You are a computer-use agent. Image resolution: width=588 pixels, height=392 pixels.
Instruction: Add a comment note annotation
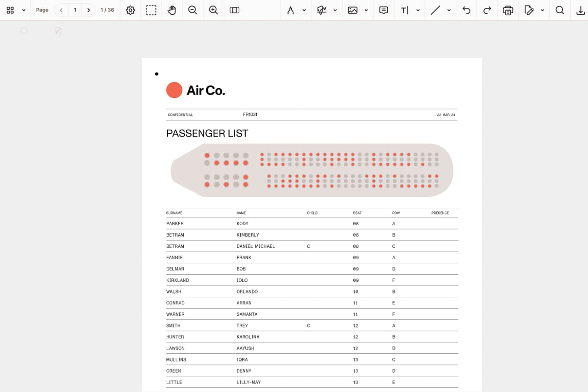point(384,10)
